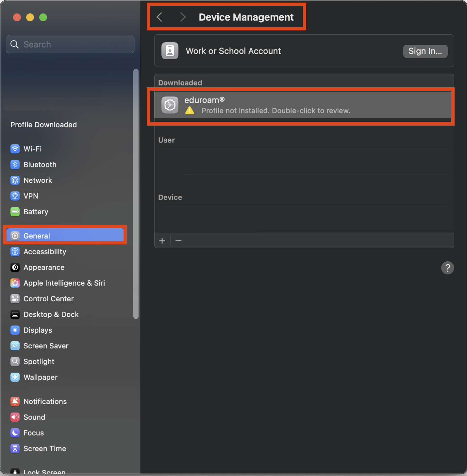
Task: Open Apple Intelligence & Siri settings
Action: pos(65,283)
